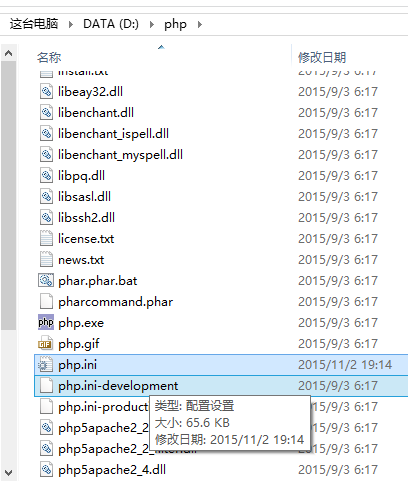
Task: Click the license.txt document icon
Action: click(46, 238)
